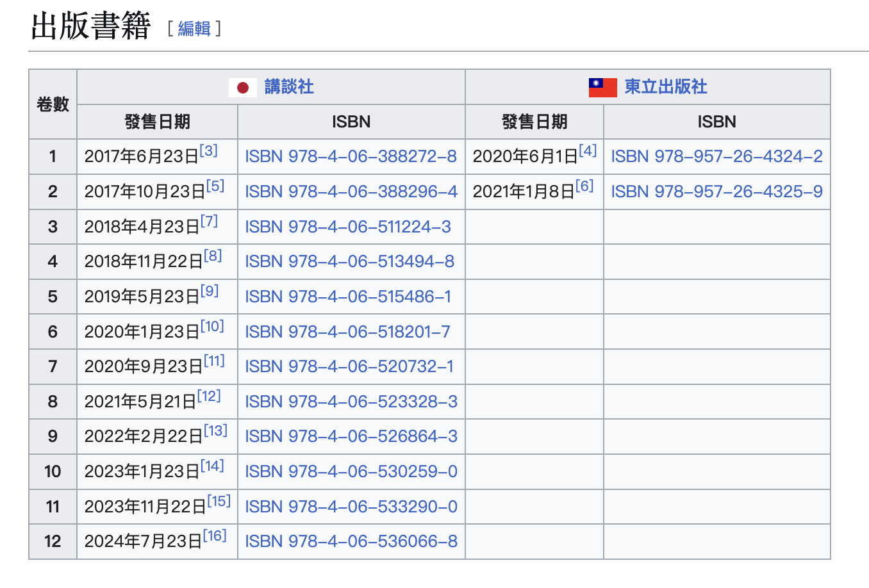This screenshot has height=588, width=869.
Task: Select the date 2020年9月23日
Action: click(144, 367)
